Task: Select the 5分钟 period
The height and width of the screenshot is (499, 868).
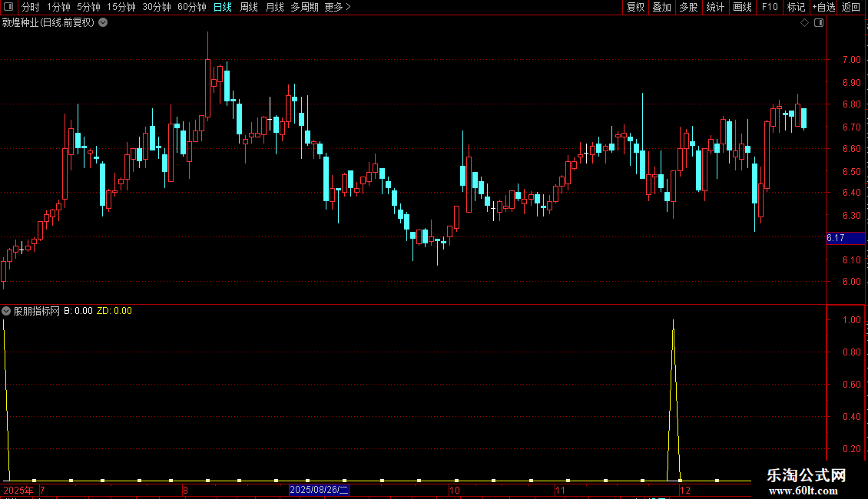Action: [88, 7]
